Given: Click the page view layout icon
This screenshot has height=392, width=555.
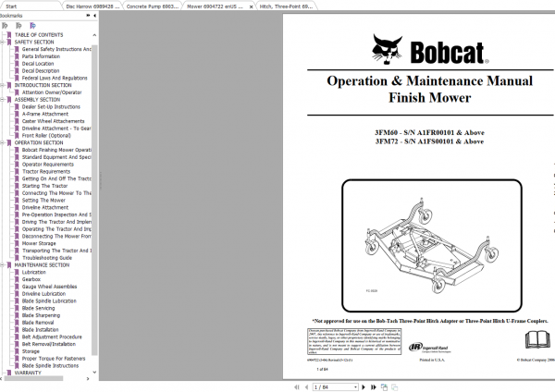Looking at the screenshot, I should (384, 387).
